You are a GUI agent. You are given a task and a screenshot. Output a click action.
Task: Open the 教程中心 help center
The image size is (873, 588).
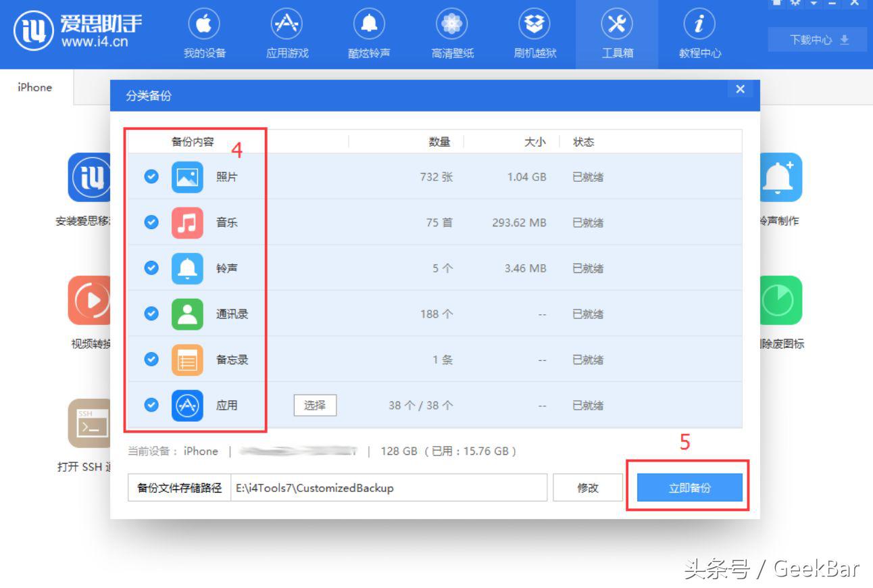tap(699, 30)
